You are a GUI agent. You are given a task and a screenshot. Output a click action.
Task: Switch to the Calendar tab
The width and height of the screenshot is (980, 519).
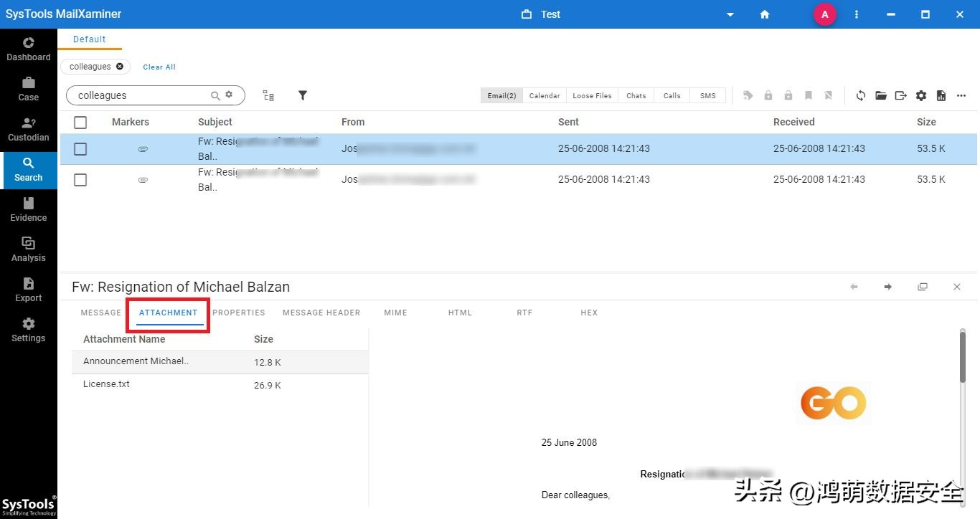point(545,95)
